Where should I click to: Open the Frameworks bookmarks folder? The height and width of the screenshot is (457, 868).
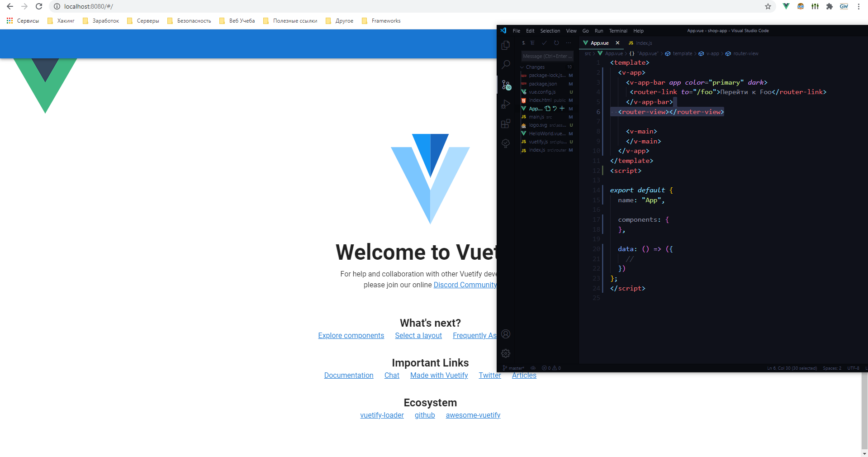[381, 21]
